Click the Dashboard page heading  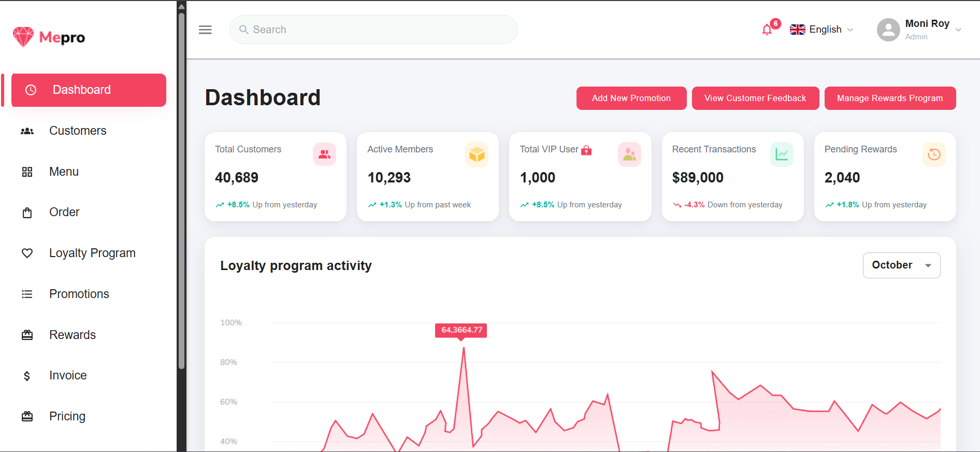tap(263, 97)
